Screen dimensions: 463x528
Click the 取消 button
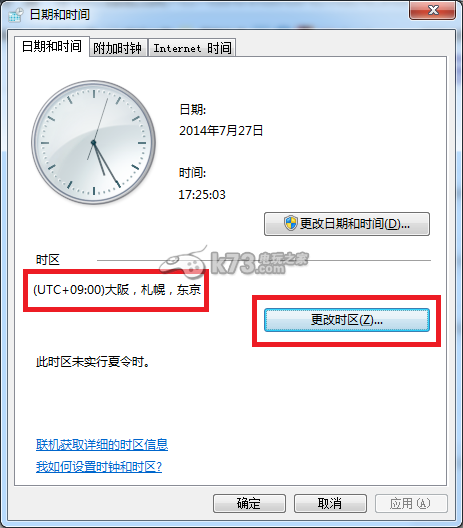(x=330, y=503)
